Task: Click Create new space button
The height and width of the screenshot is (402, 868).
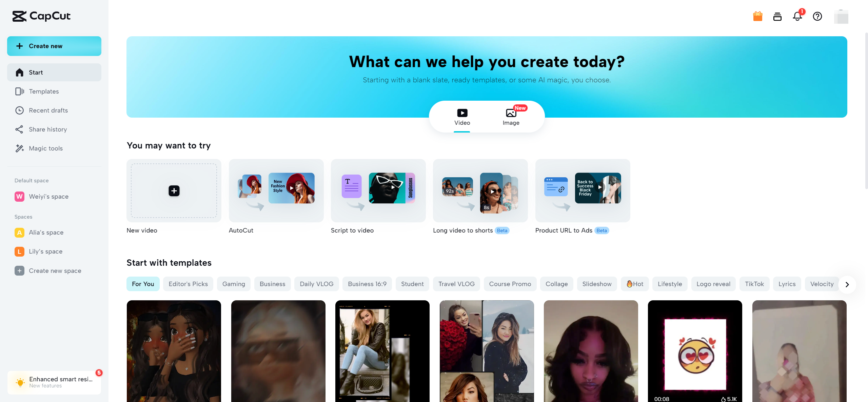Action: click(x=55, y=271)
